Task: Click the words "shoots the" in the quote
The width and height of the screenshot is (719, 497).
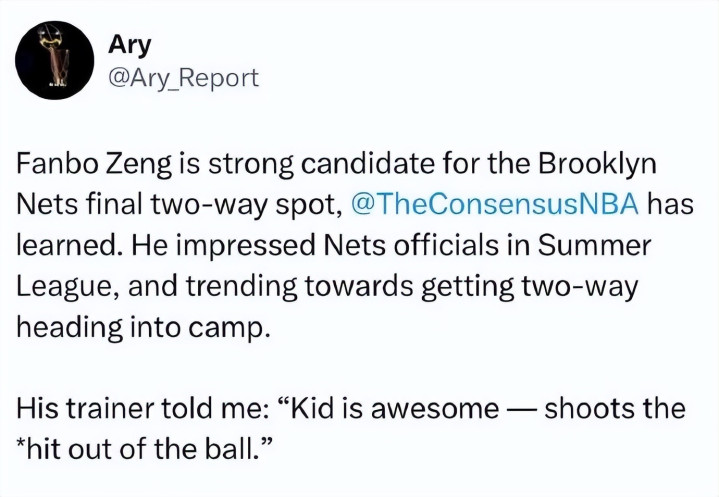Action: point(615,409)
